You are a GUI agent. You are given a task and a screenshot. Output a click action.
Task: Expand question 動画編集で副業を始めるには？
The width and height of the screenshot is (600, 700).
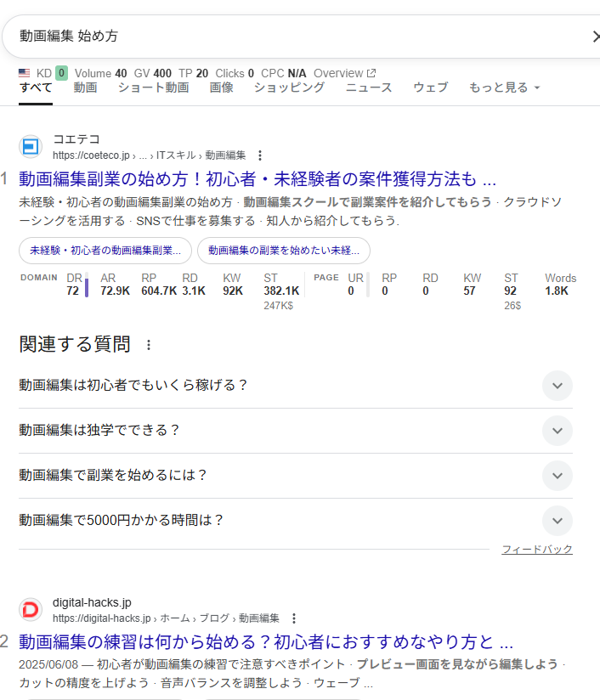[557, 476]
